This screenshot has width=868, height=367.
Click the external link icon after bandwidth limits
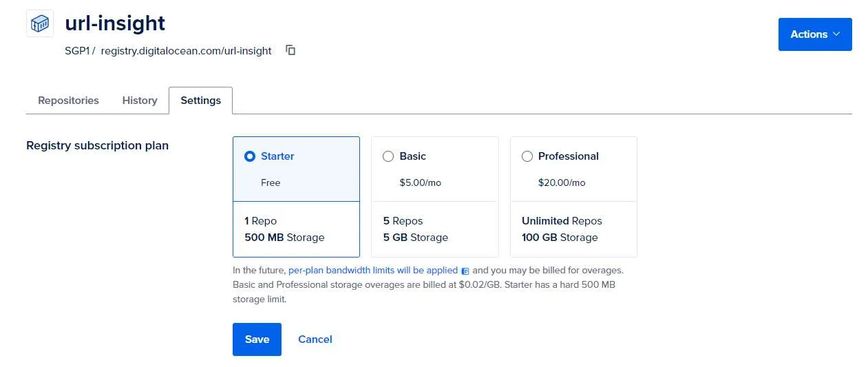coord(465,271)
